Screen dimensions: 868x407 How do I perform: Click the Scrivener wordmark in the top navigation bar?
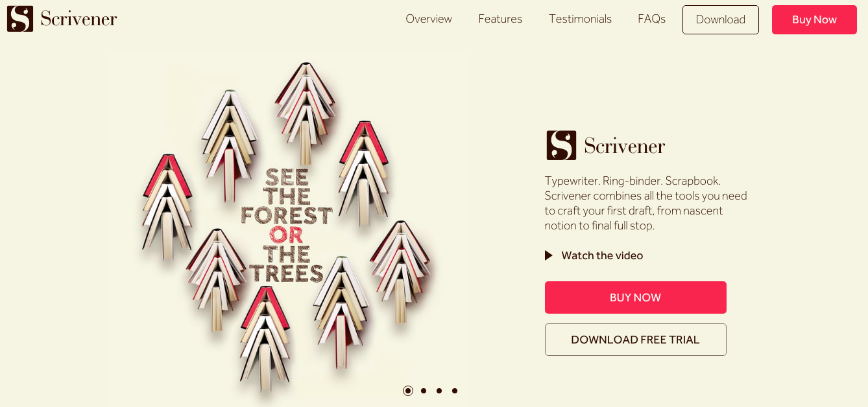pyautogui.click(x=78, y=19)
